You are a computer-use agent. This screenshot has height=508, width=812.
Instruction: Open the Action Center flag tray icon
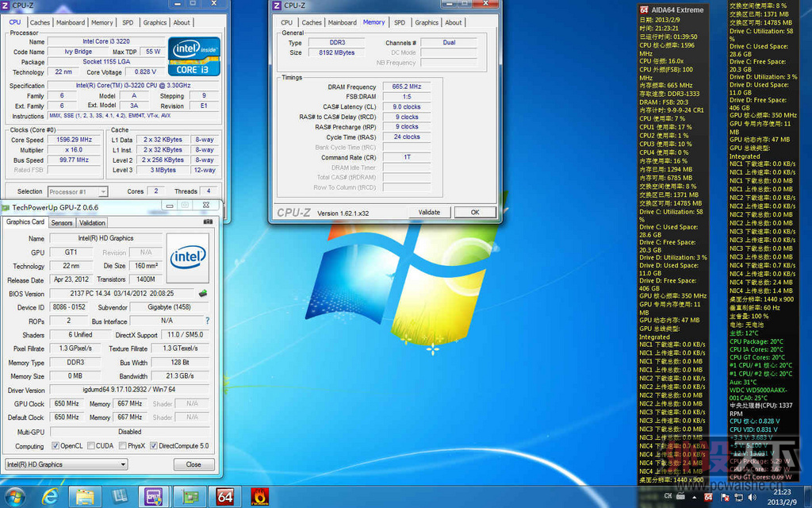point(725,497)
